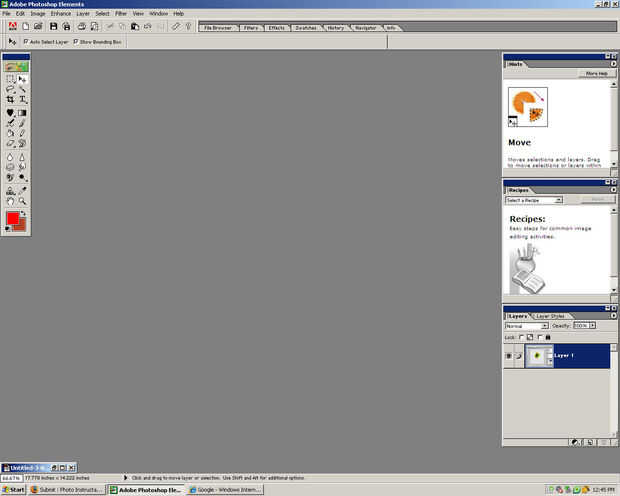Screen dimensions: 620x496
Task: Select the Zoom magnifier tool
Action: click(22, 201)
